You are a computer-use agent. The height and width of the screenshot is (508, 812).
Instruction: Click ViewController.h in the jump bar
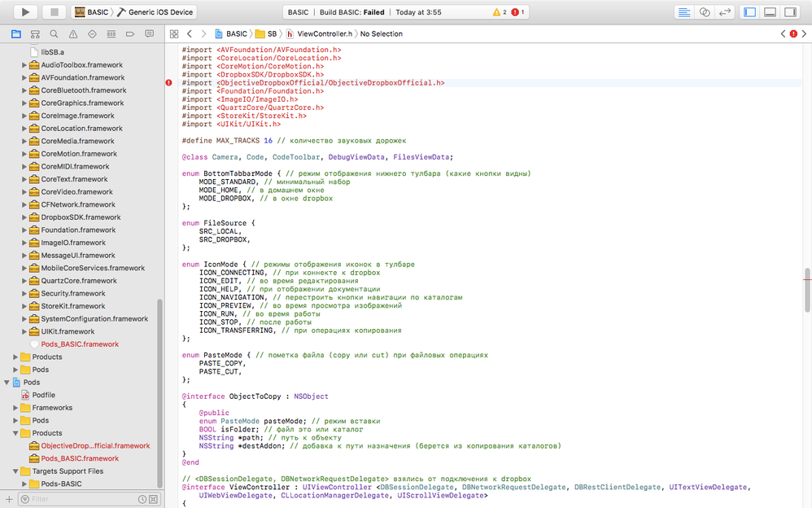pyautogui.click(x=325, y=34)
